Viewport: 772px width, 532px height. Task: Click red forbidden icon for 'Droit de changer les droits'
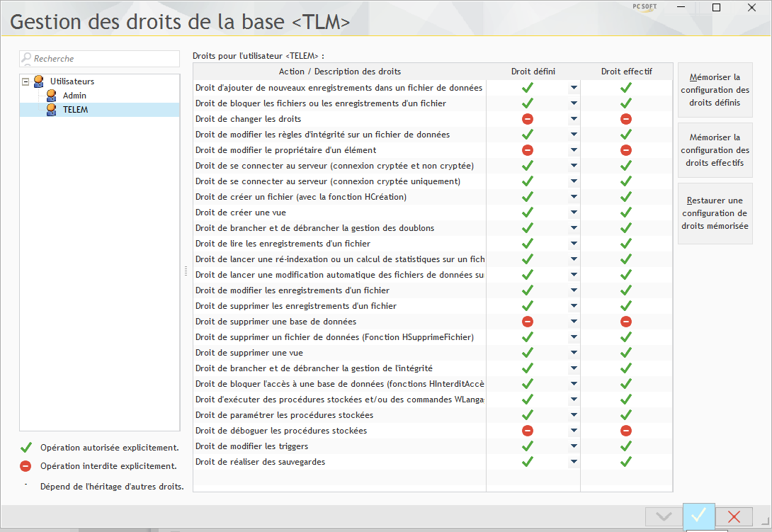pyautogui.click(x=527, y=119)
